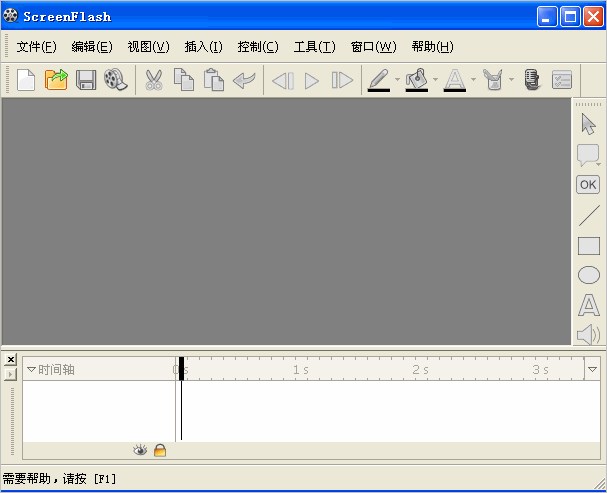607x493 pixels.
Task: Toggle visibility with the eye icon
Action: click(x=140, y=450)
